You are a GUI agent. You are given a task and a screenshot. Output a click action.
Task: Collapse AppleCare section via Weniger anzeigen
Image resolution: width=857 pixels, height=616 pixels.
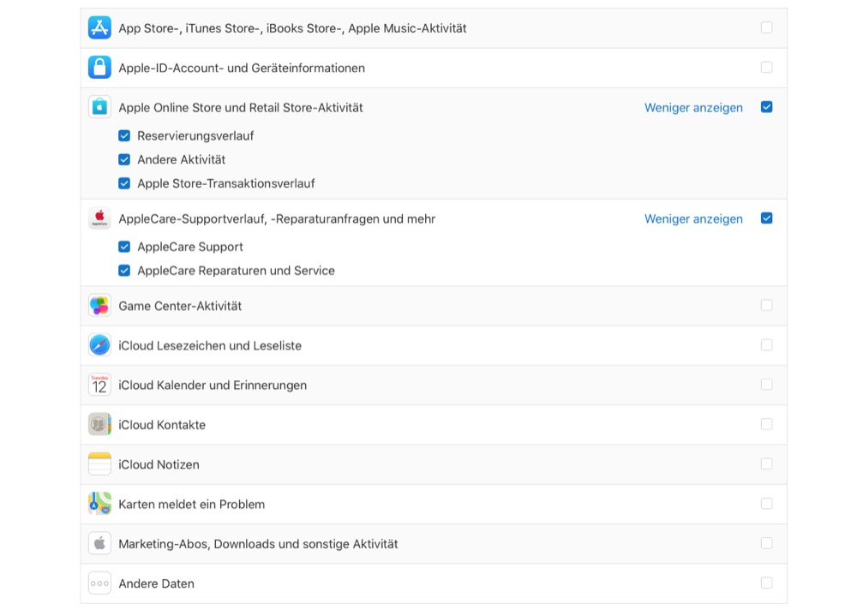click(693, 218)
